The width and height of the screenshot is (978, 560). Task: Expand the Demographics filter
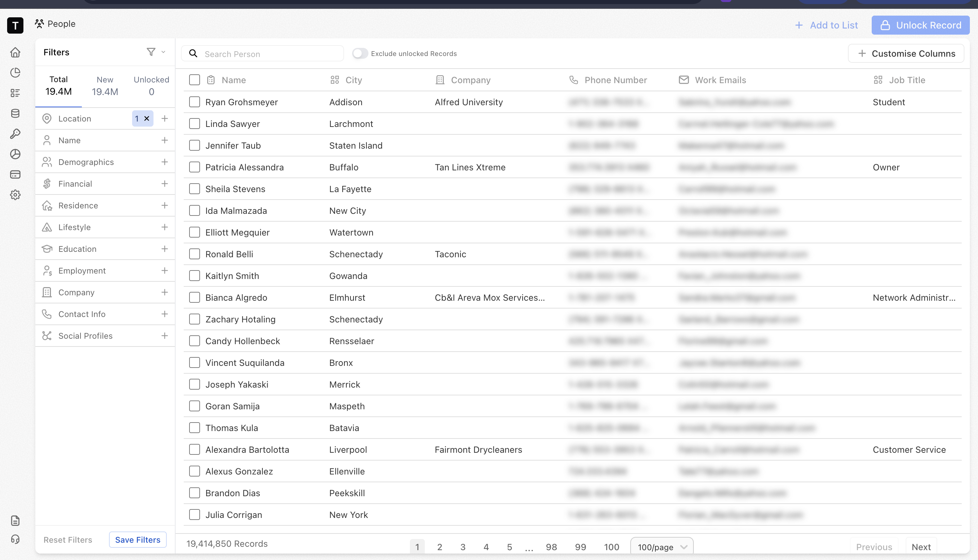click(x=165, y=162)
